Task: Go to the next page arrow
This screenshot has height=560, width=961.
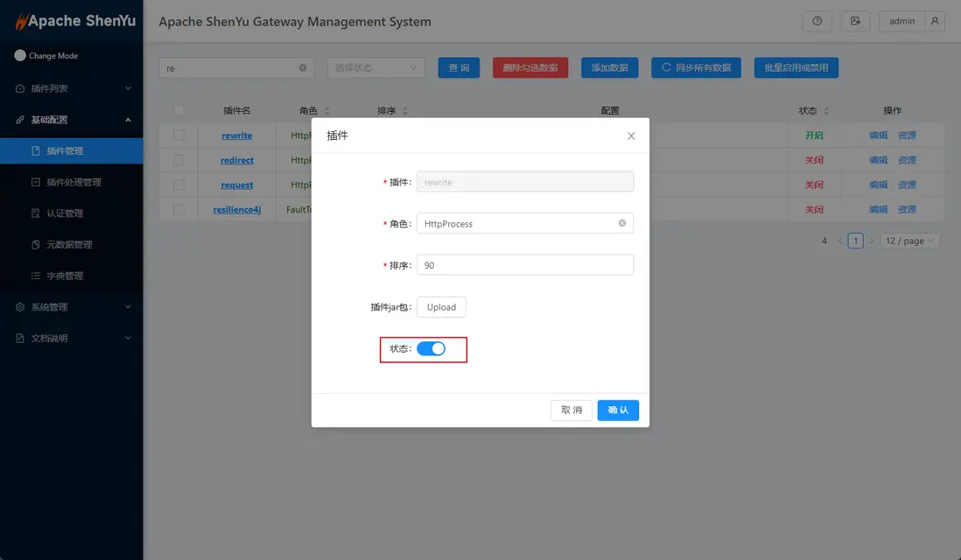Action: click(x=871, y=241)
